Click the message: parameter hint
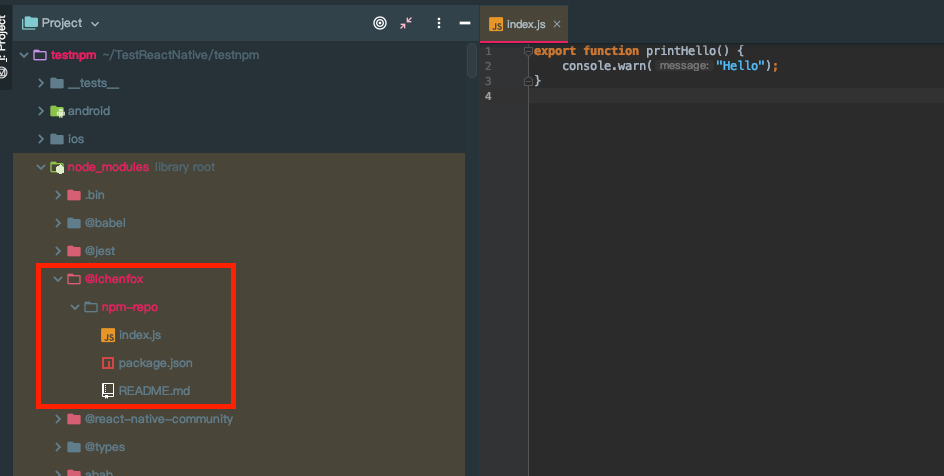944x476 pixels. coord(684,66)
